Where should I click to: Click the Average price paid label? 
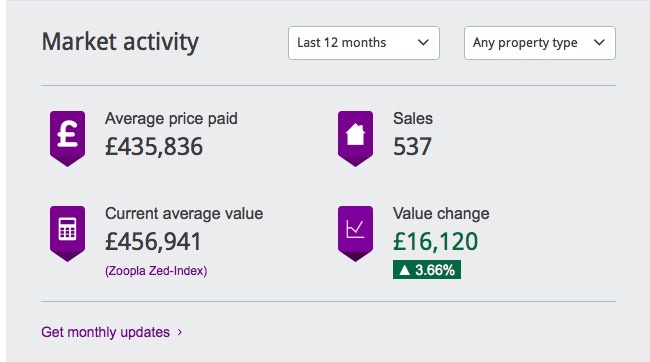point(171,119)
